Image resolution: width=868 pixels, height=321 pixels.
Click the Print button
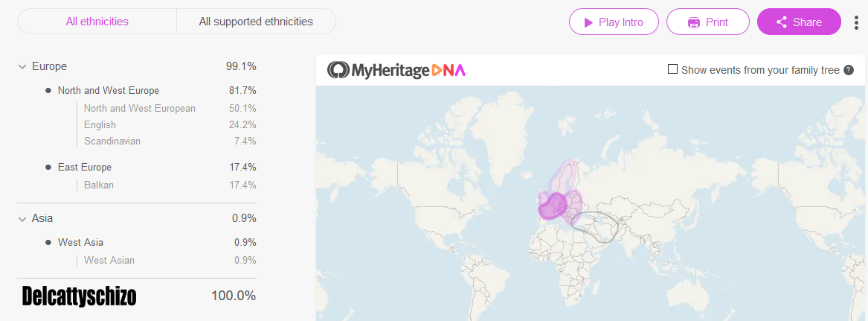(x=707, y=22)
